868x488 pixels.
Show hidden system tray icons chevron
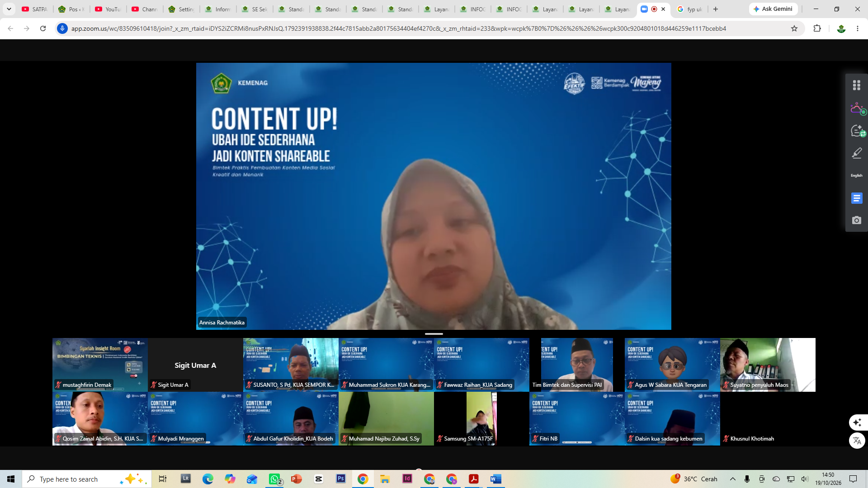click(732, 479)
